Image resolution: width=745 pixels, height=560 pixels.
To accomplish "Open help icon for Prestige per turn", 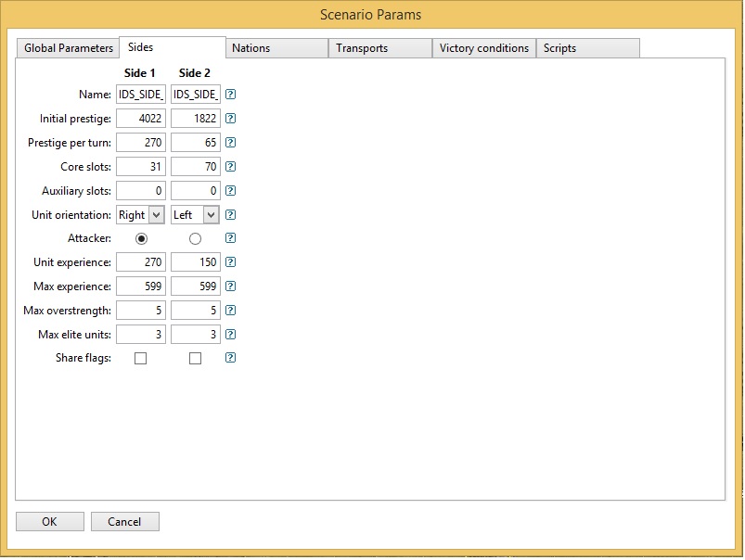I will [230, 143].
